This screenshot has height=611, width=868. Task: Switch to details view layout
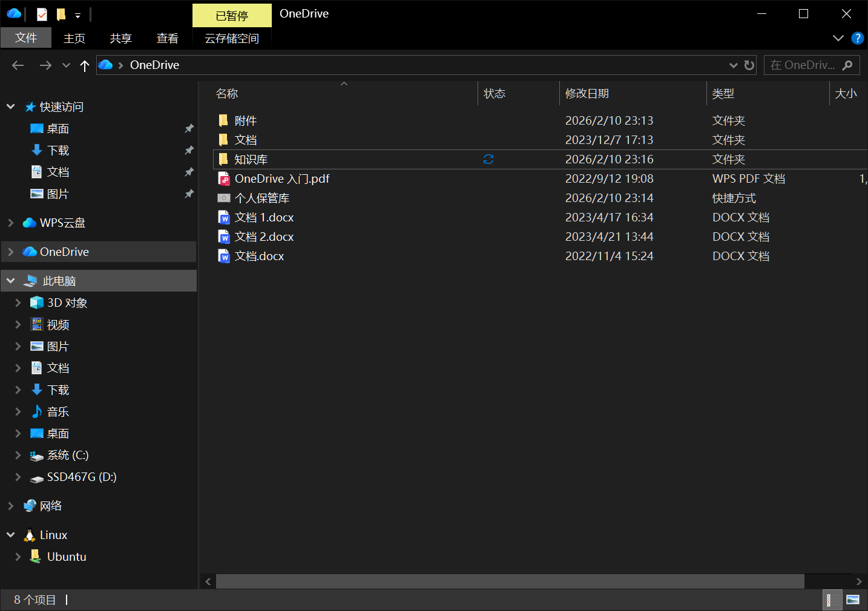pyautogui.click(x=833, y=600)
